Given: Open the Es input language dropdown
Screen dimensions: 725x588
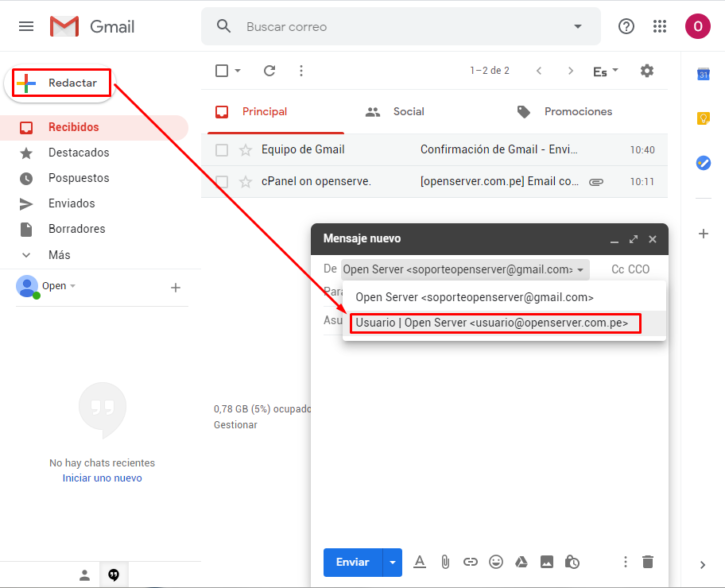Looking at the screenshot, I should (605, 72).
